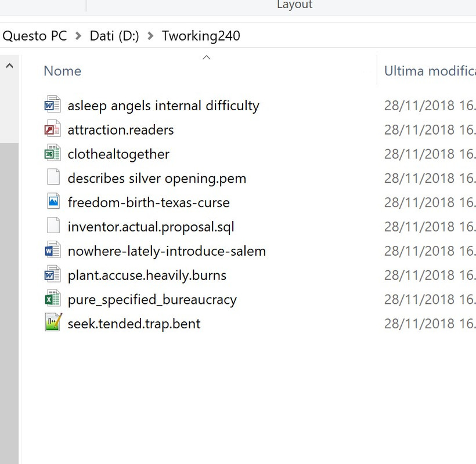The image size is (476, 464).
Task: Go to Questo PC in the breadcrumb
Action: tap(35, 36)
